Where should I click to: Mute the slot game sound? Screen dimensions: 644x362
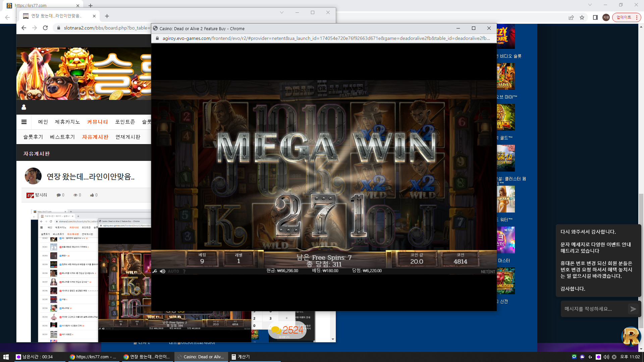click(163, 271)
